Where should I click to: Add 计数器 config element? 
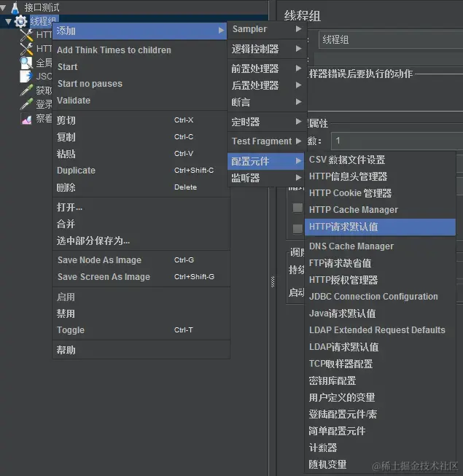pos(380,448)
